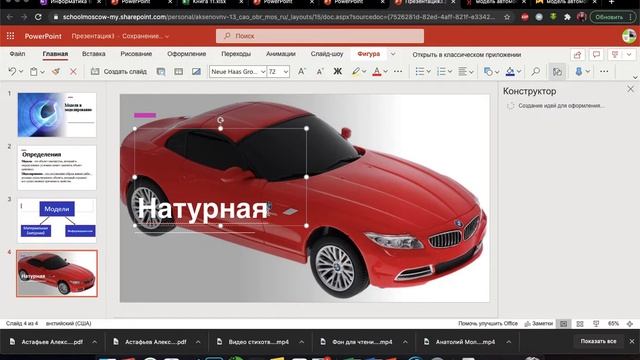This screenshot has width=640, height=360.
Task: Switch to the Слайд-шоу tab
Action: pyautogui.click(x=327, y=54)
